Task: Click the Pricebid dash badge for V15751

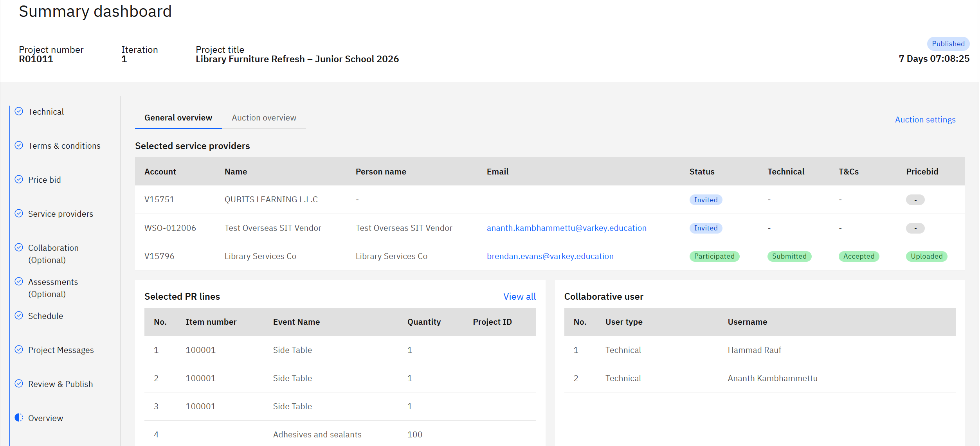Action: pyautogui.click(x=915, y=200)
